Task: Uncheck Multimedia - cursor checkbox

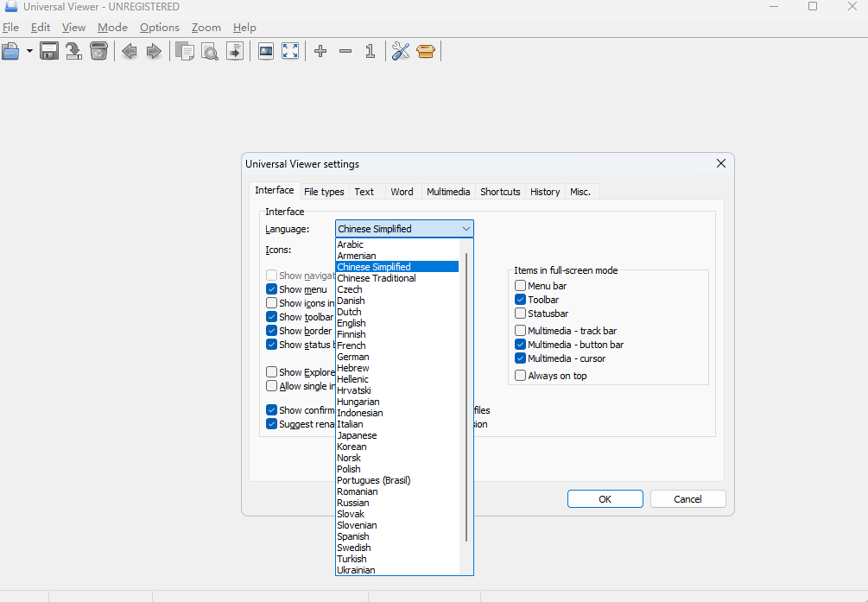Action: click(520, 358)
